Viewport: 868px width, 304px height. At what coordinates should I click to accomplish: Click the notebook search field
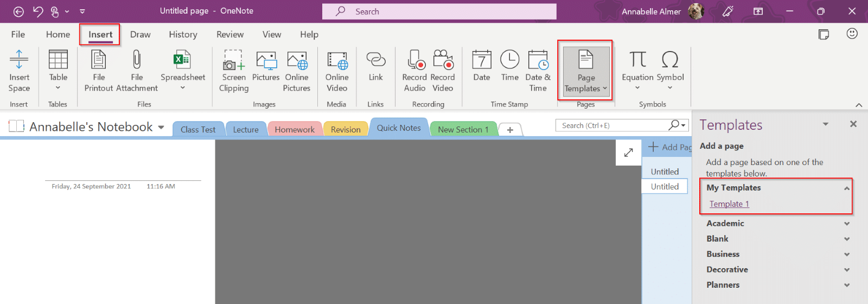click(612, 125)
